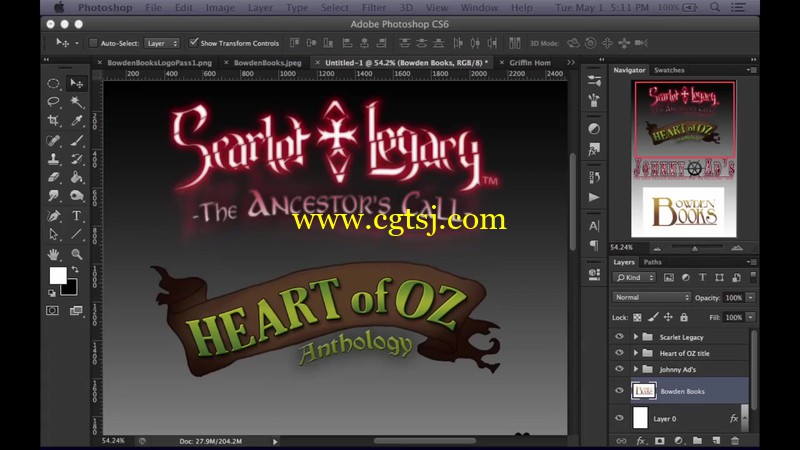Open Fill slider dropdown arrow
Screen dimensions: 800x450
(751, 317)
